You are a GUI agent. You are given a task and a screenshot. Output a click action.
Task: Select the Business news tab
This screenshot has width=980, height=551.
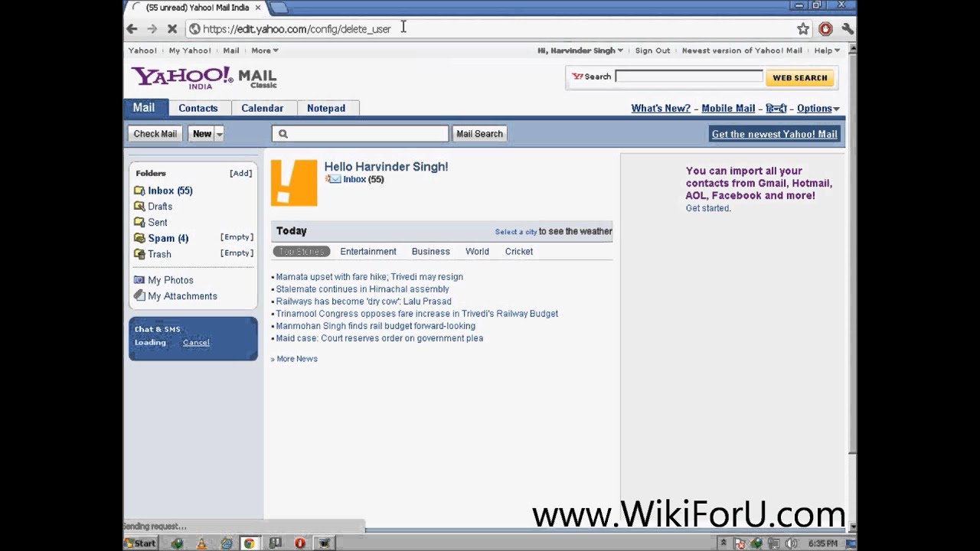point(431,252)
